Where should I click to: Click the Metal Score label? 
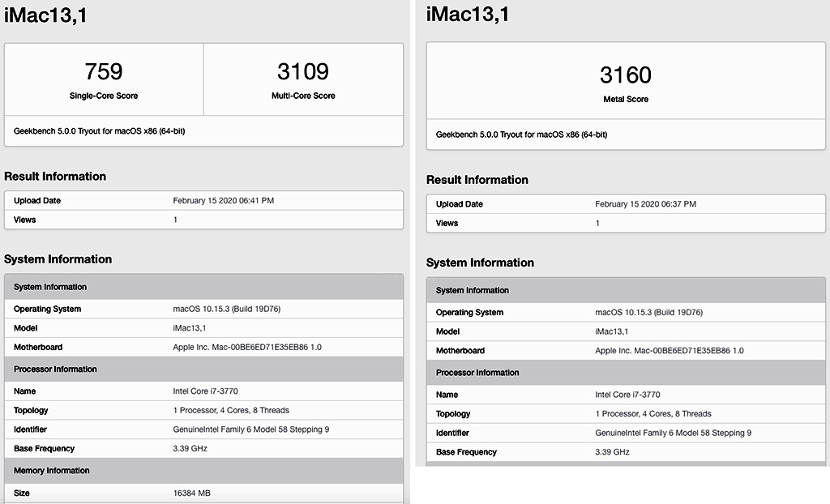point(626,99)
